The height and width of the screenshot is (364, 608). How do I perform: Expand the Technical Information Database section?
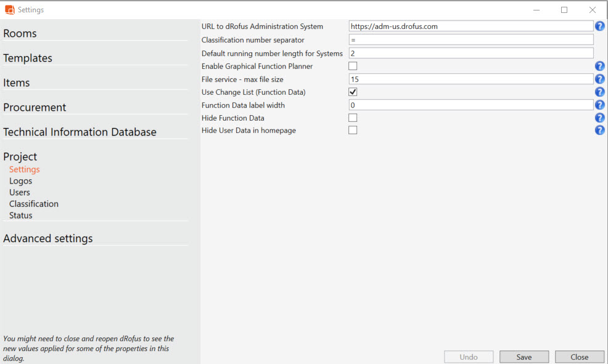point(80,132)
